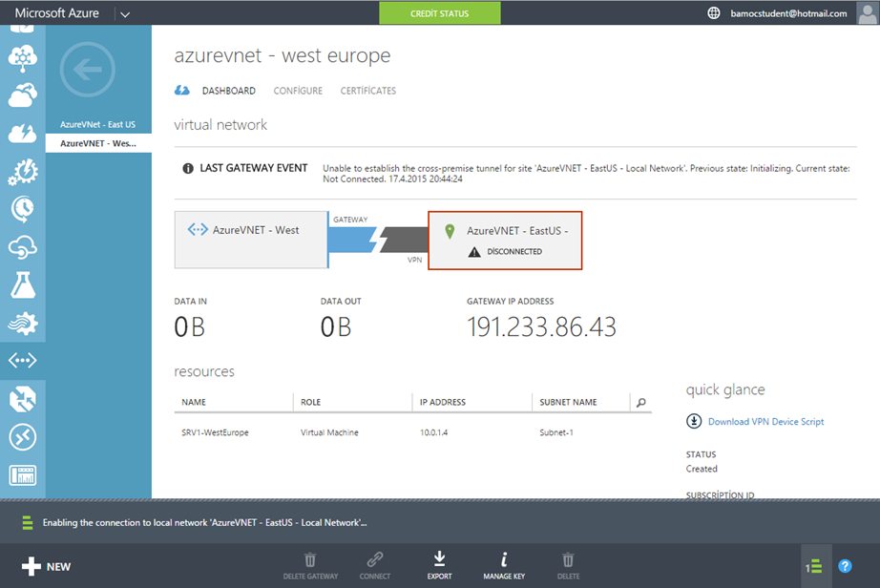Open the management services sidebar icon
Image resolution: width=880 pixels, height=588 pixels.
pos(23,475)
